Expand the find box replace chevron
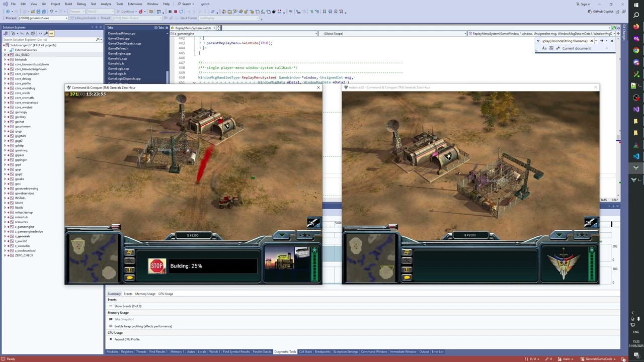The image size is (644, 362). click(538, 41)
